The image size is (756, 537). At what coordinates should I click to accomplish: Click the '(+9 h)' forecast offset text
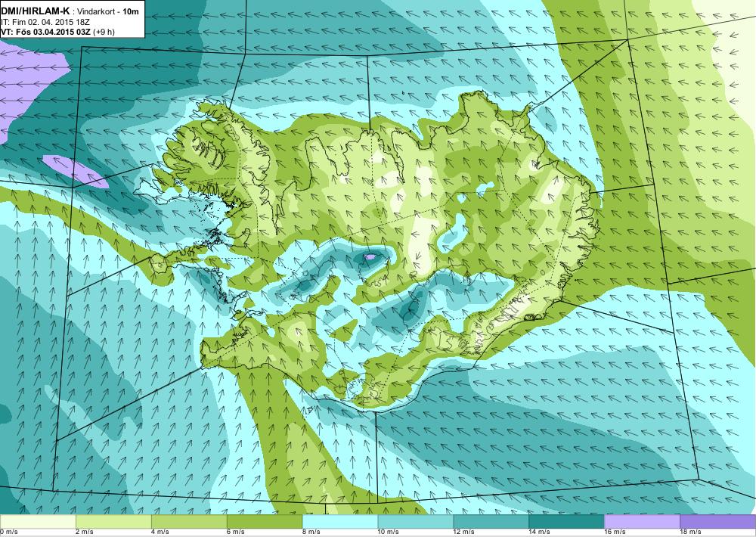tap(104, 33)
